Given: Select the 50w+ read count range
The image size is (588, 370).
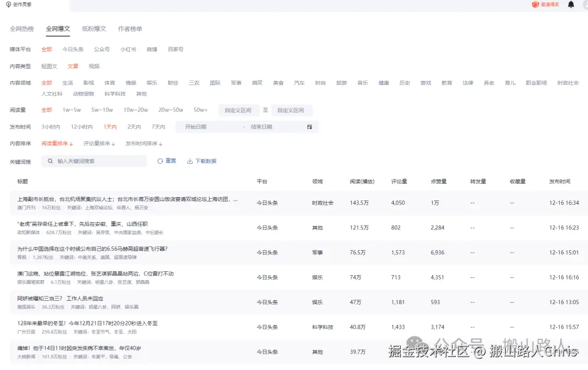Looking at the screenshot, I should click(201, 110).
